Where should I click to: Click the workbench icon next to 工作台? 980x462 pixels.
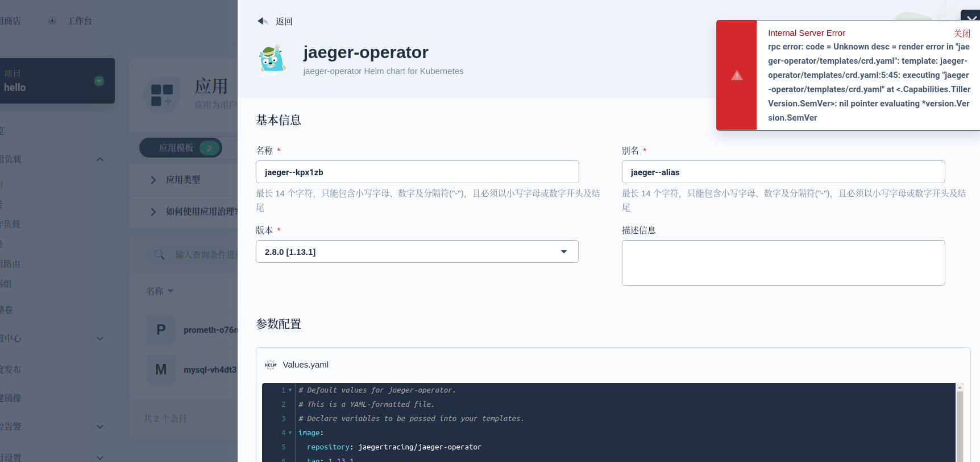click(x=52, y=20)
